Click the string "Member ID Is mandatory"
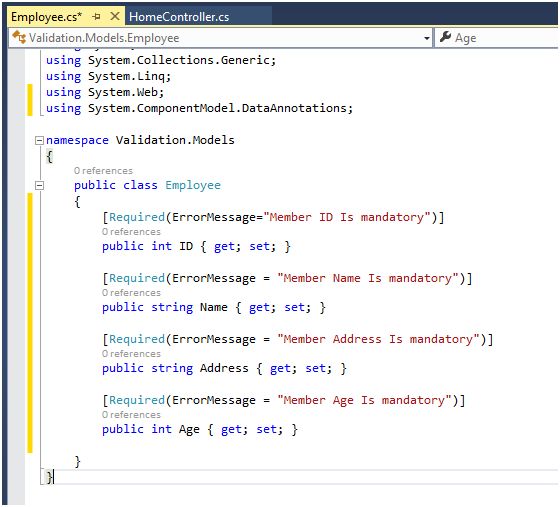This screenshot has width=560, height=507. [347, 217]
